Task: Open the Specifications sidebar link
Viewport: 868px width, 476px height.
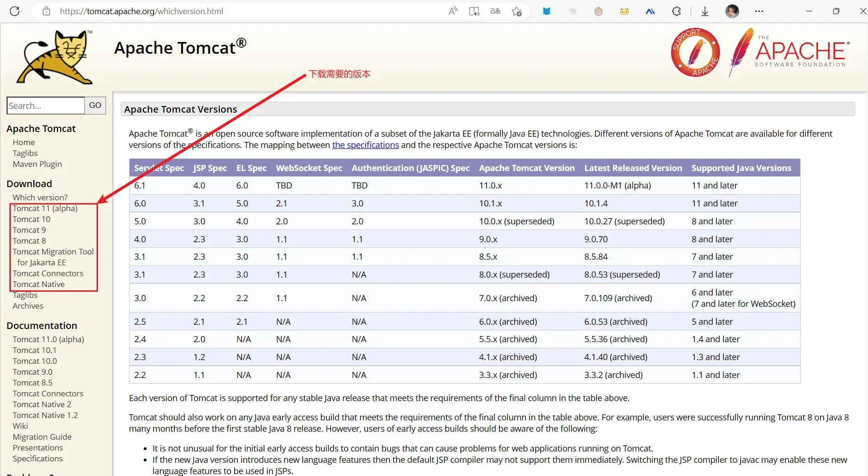Action: point(38,459)
